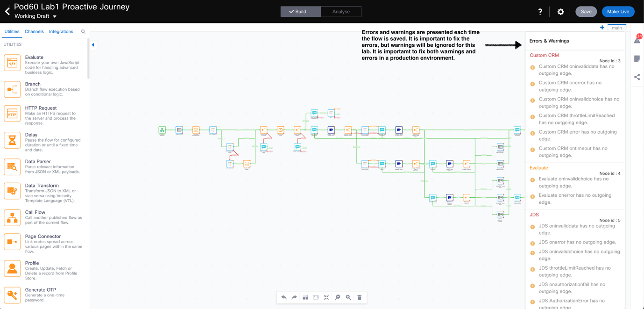
Task: Go back using the header arrow
Action: [7, 12]
